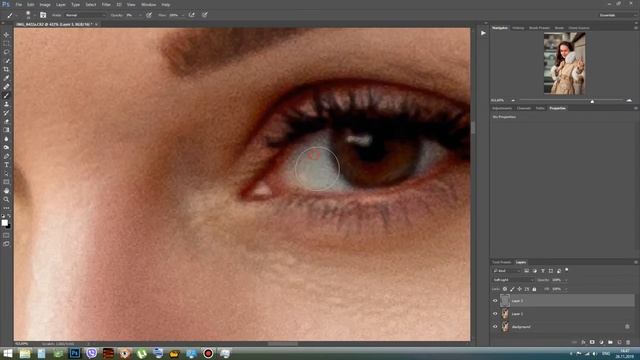The height and width of the screenshot is (360, 640).
Task: Hide the layer directly above Background
Action: point(495,313)
